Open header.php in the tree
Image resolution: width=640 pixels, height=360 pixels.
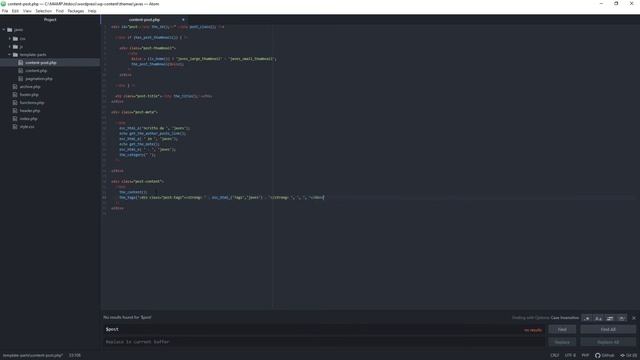pyautogui.click(x=30, y=111)
